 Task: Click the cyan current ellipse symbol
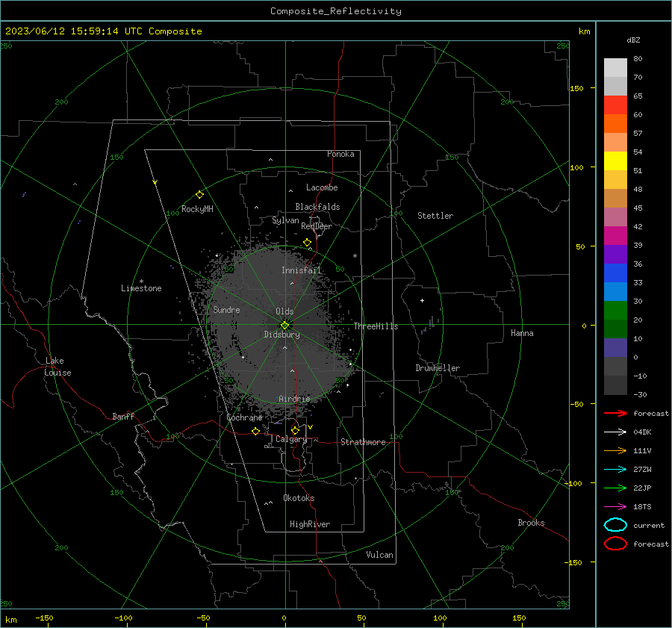coord(615,525)
